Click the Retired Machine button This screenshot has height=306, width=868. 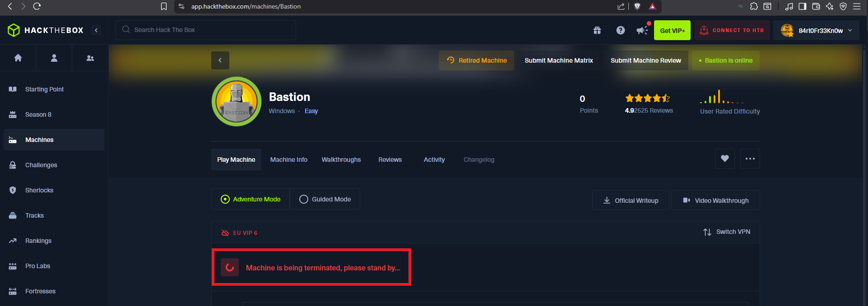(x=476, y=60)
